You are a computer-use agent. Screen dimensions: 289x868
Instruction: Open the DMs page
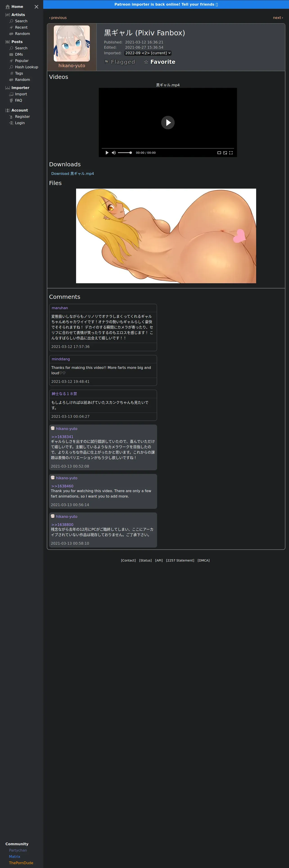pyautogui.click(x=16, y=55)
